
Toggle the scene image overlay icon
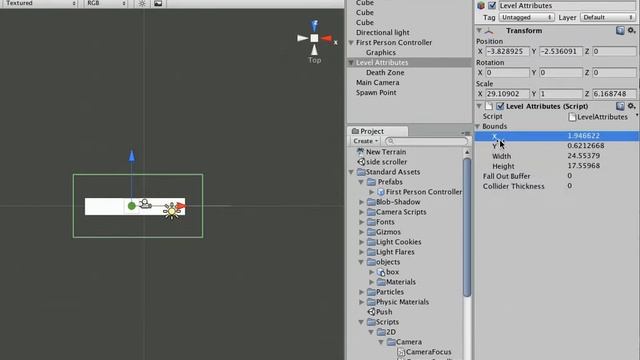pos(158,4)
